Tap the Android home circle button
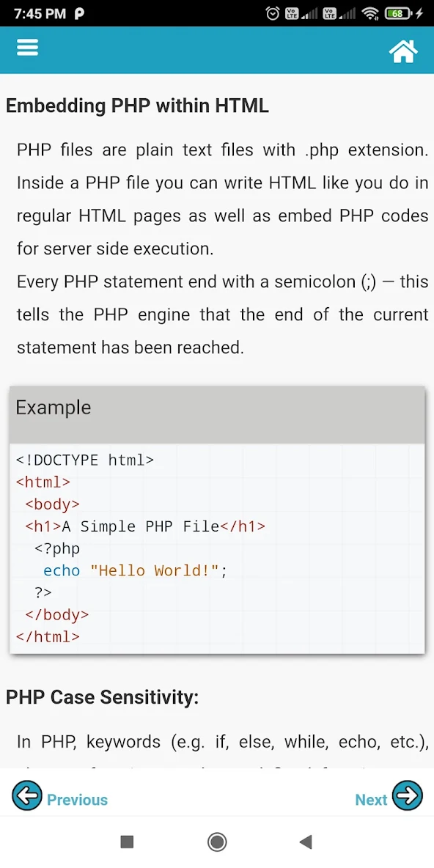Screen dimensions: 434x868 [x=217, y=842]
